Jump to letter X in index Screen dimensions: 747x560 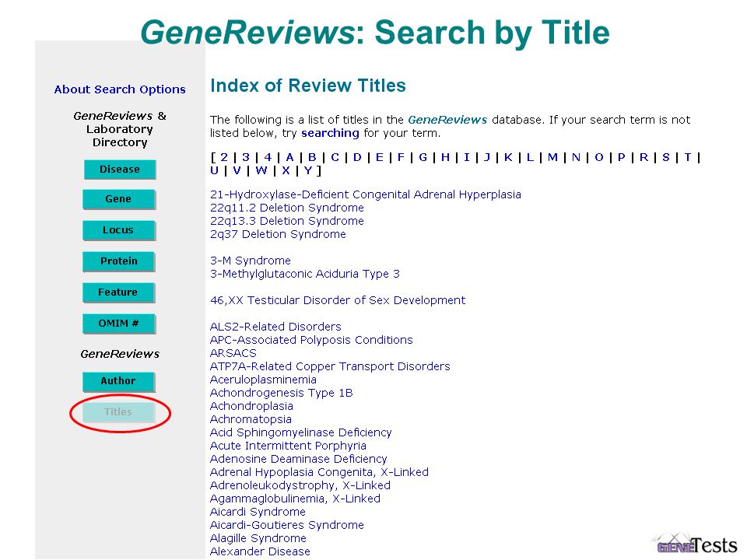pyautogui.click(x=286, y=170)
